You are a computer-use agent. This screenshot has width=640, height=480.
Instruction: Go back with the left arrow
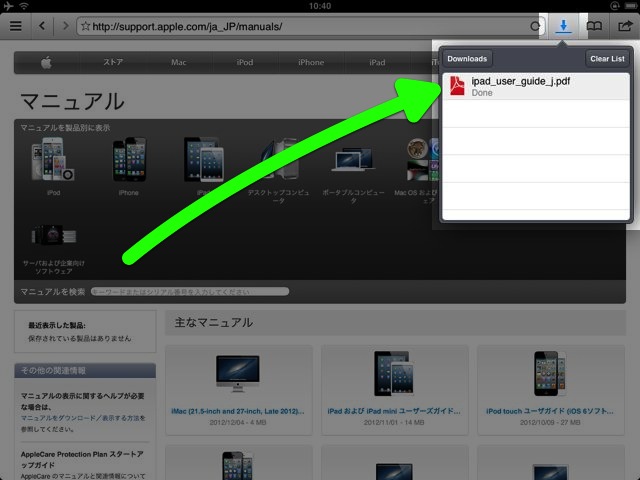click(42, 26)
